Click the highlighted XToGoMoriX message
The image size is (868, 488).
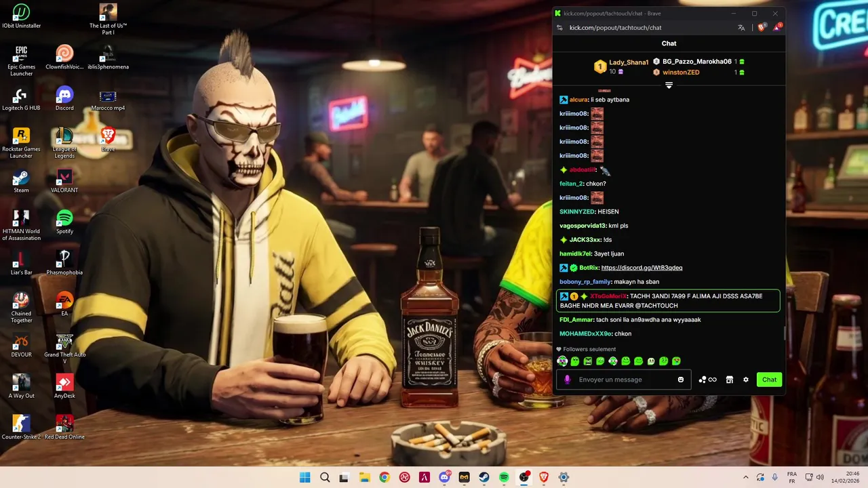click(x=669, y=301)
